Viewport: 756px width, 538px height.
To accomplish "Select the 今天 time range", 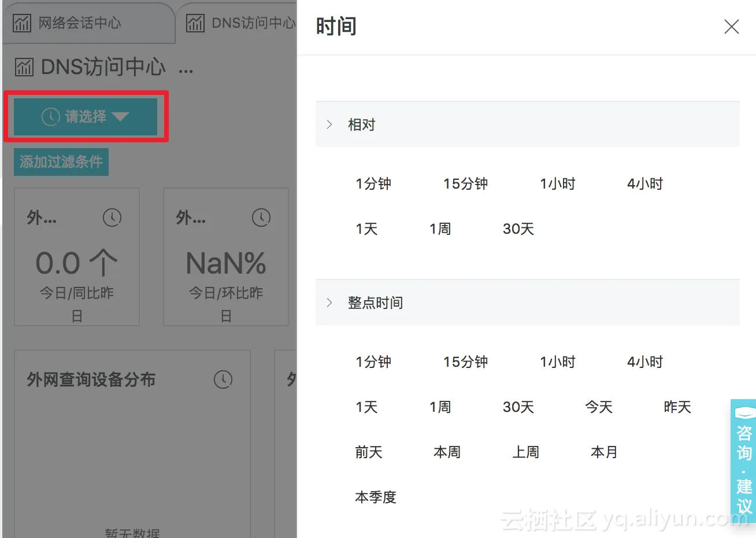I will point(599,407).
